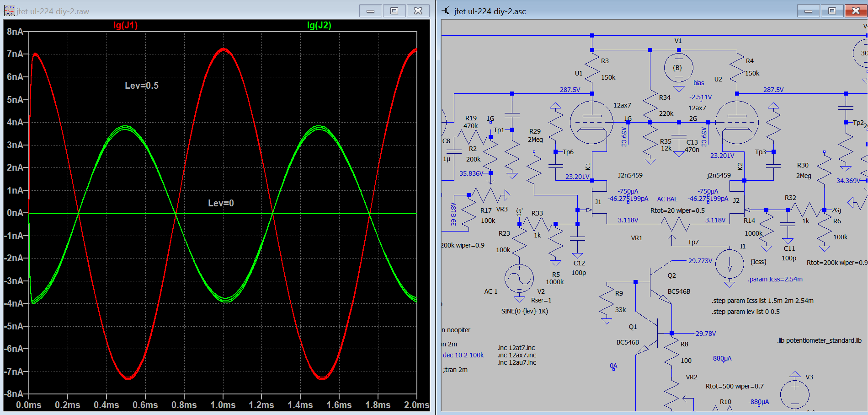Click the Tp7 test point label
868x415 pixels.
tap(693, 242)
